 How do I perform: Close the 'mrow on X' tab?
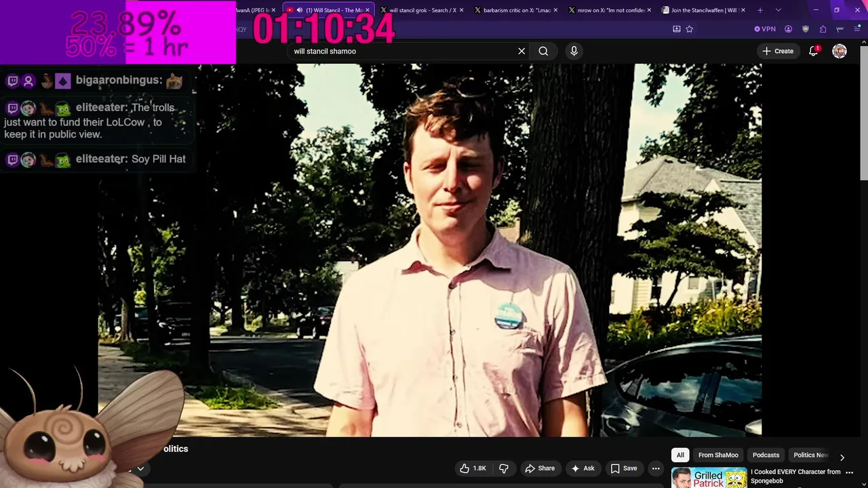point(649,10)
